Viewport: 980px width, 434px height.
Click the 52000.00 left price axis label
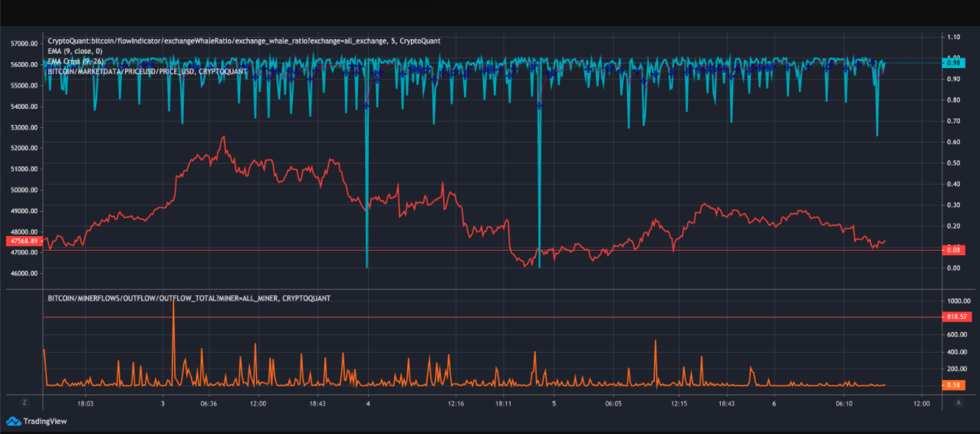[23, 148]
